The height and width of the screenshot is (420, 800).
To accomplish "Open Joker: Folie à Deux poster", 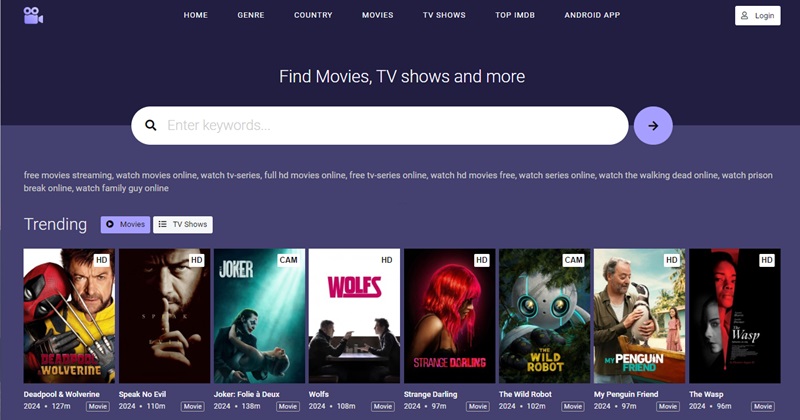I will (259, 316).
